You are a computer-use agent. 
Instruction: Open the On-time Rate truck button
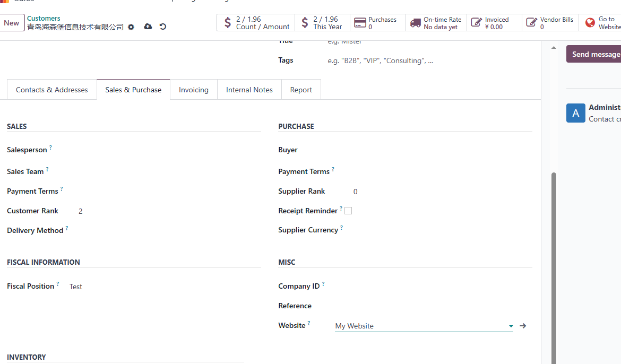[x=436, y=23]
